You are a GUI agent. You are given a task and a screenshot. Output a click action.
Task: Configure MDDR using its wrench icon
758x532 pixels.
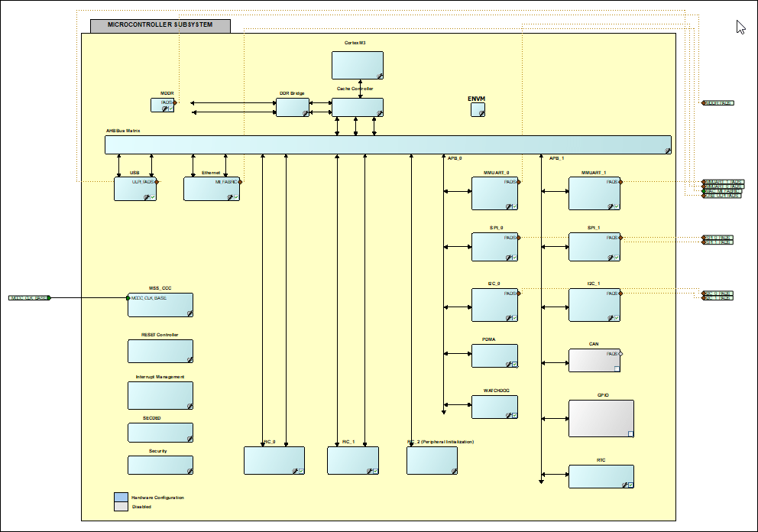tap(165, 109)
